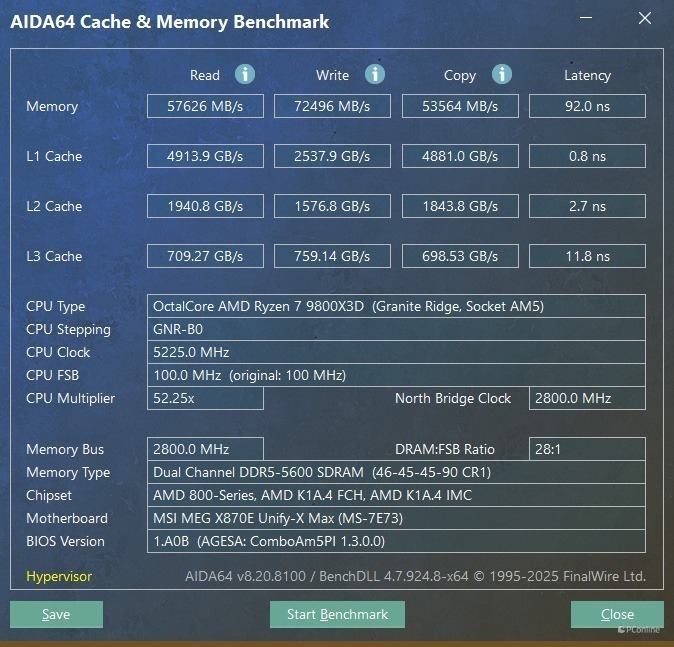Click the Save button
This screenshot has height=647, width=674.
point(56,614)
